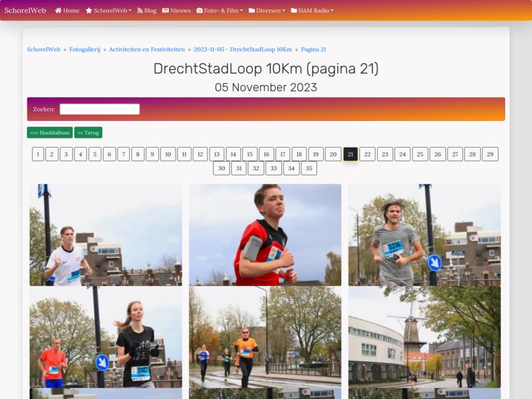Click the Fotogallerij breadcrumb link
The width and height of the screenshot is (532, 399).
pyautogui.click(x=84, y=49)
